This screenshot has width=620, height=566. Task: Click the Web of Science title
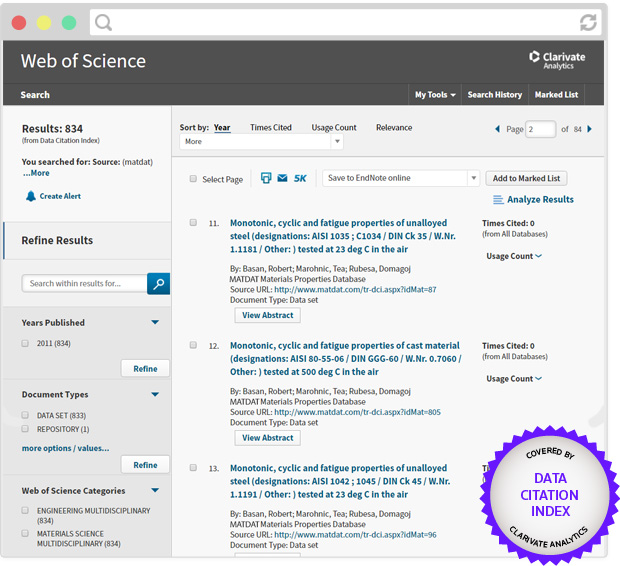coord(83,61)
